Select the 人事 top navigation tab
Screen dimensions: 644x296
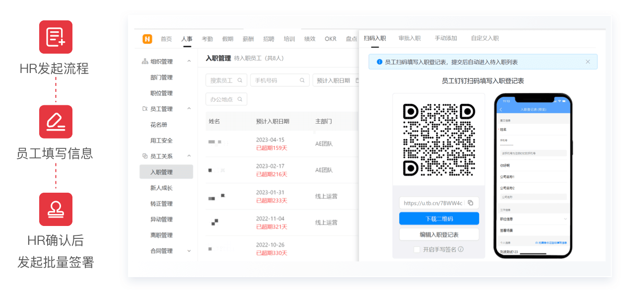(x=187, y=39)
